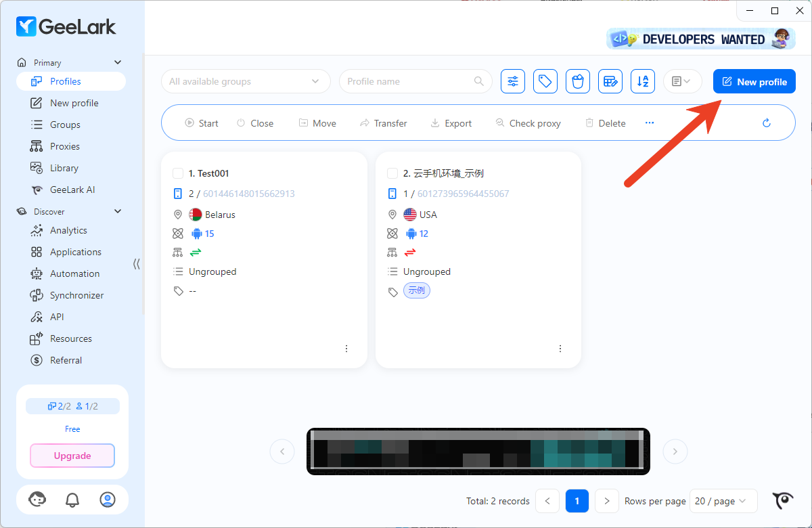Collapse the Primary sidebar section

(118, 62)
